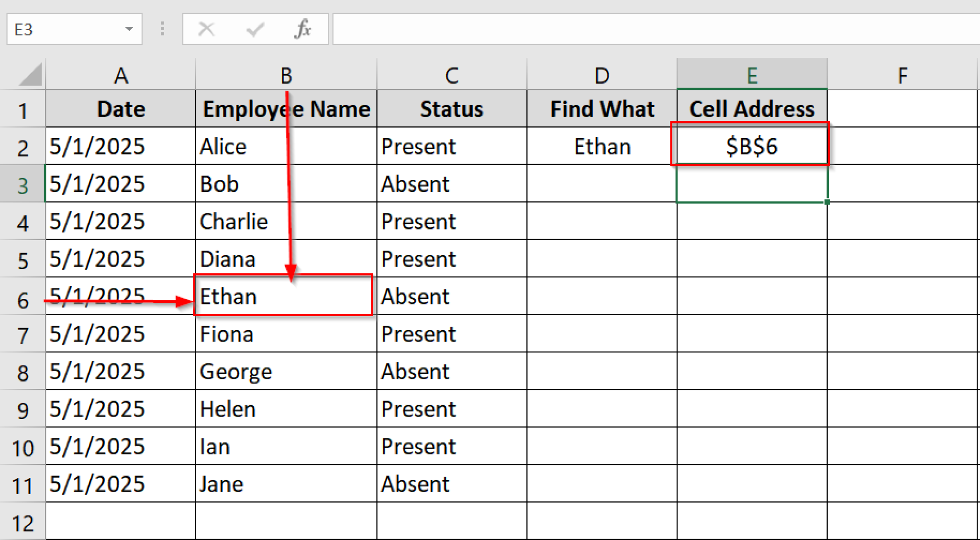Click the Enter checkmark icon in the formula bar
The image size is (980, 540).
(255, 29)
